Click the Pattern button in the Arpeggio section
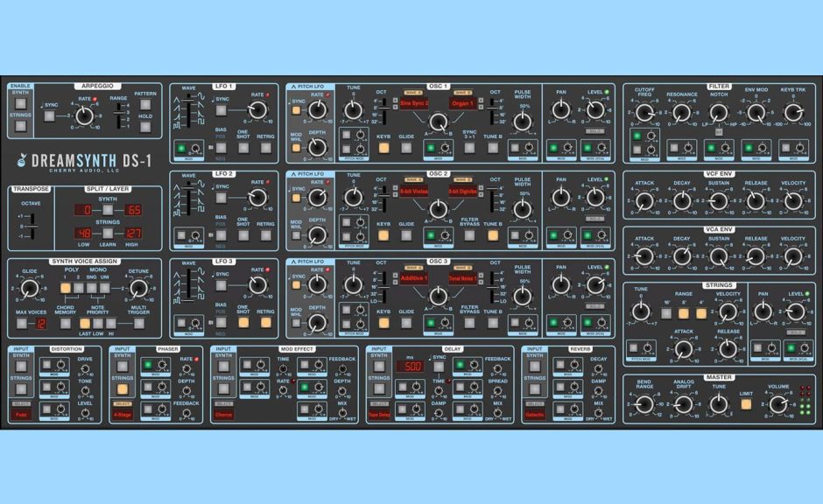 (x=144, y=105)
